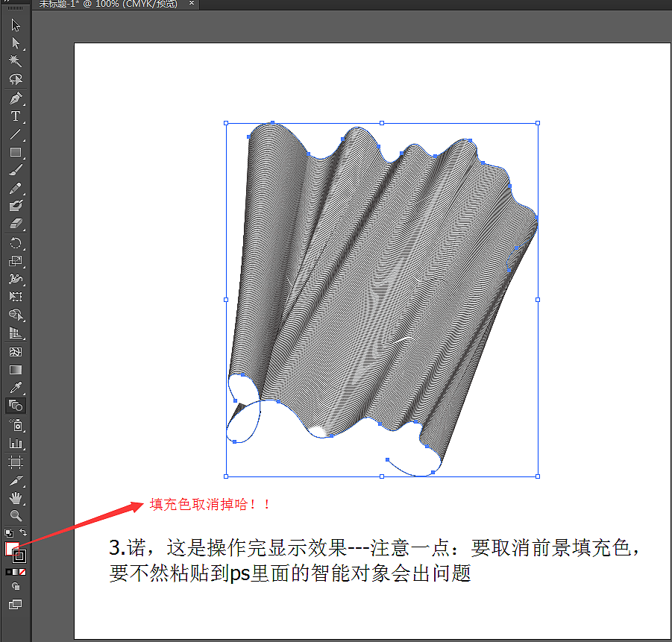Viewport: 672px width, 642px height.
Task: Apply solid Color mode button
Action: coord(8,572)
